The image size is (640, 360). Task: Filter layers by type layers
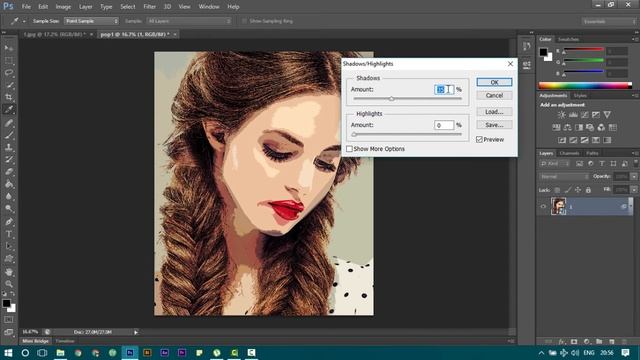point(602,164)
